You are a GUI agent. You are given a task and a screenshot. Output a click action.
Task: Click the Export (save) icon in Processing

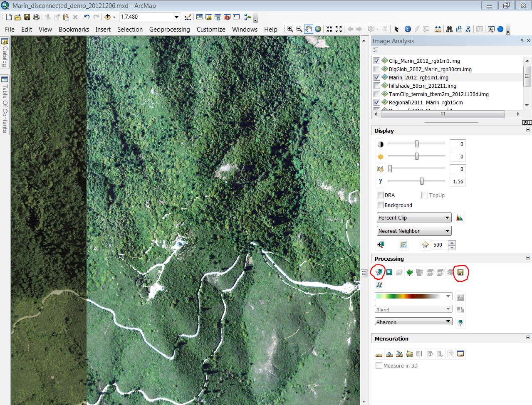460,272
